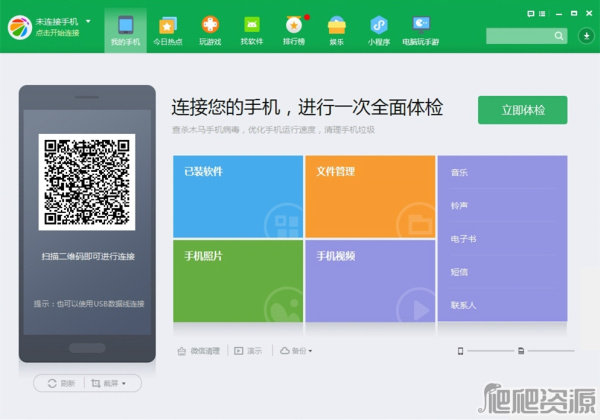Open the 演示 presentation tool
Image resolution: width=600 pixels, height=420 pixels.
(x=248, y=351)
